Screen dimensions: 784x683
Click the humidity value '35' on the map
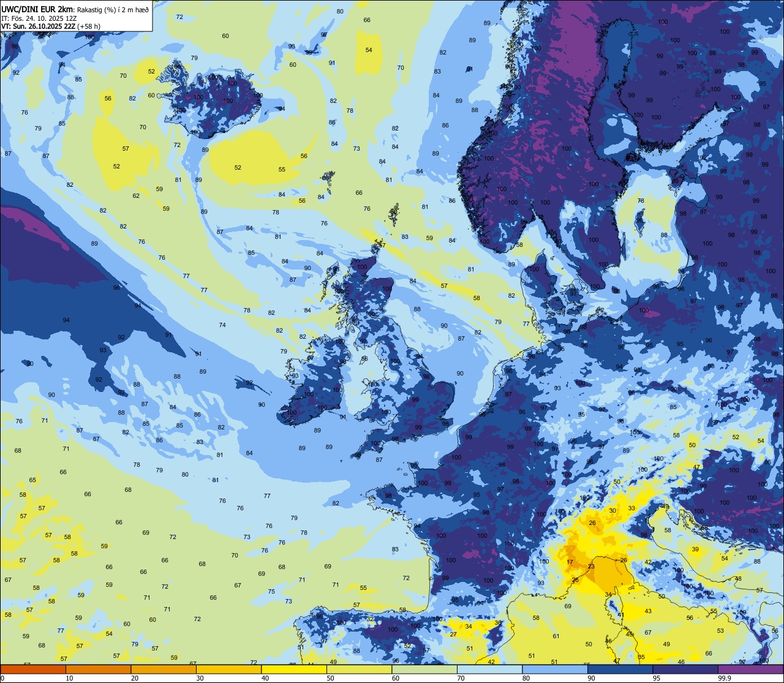[641, 657]
